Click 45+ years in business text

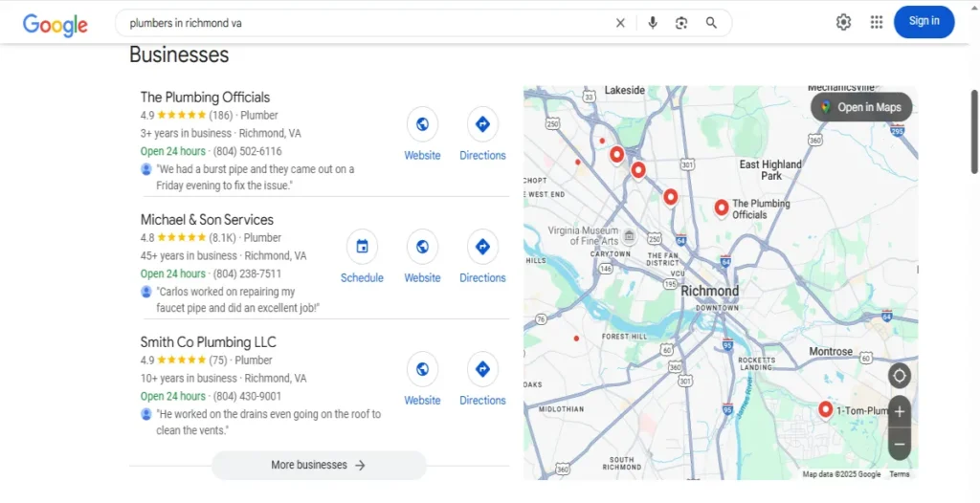pos(189,255)
